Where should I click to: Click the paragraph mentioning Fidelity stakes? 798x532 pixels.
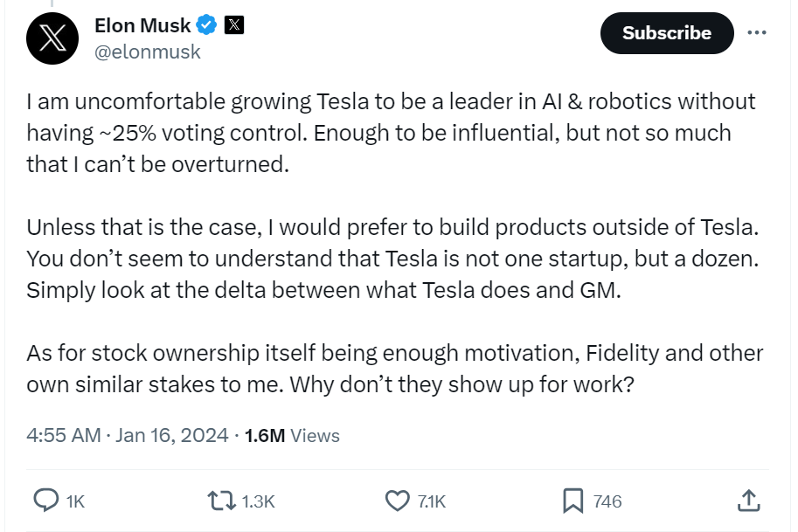click(x=394, y=369)
